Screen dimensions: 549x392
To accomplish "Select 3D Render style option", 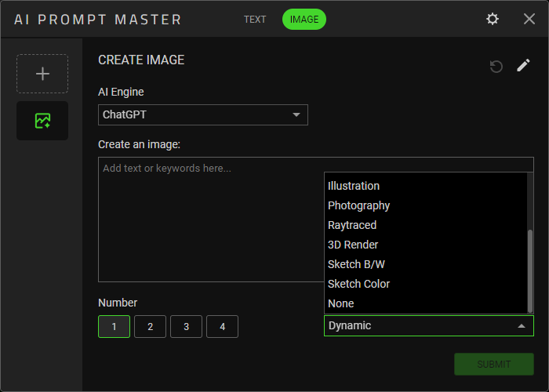I will pyautogui.click(x=353, y=245).
